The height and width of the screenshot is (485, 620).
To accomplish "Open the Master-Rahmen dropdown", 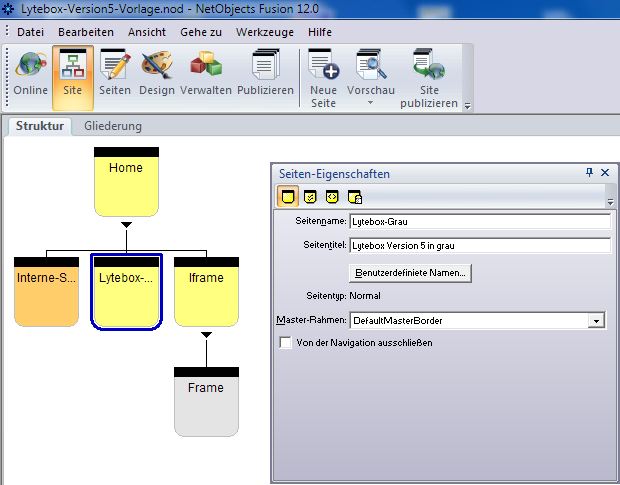I will [596, 321].
